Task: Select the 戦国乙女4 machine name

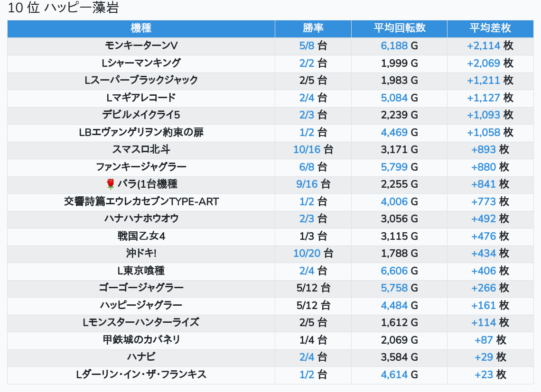Action: tap(141, 236)
